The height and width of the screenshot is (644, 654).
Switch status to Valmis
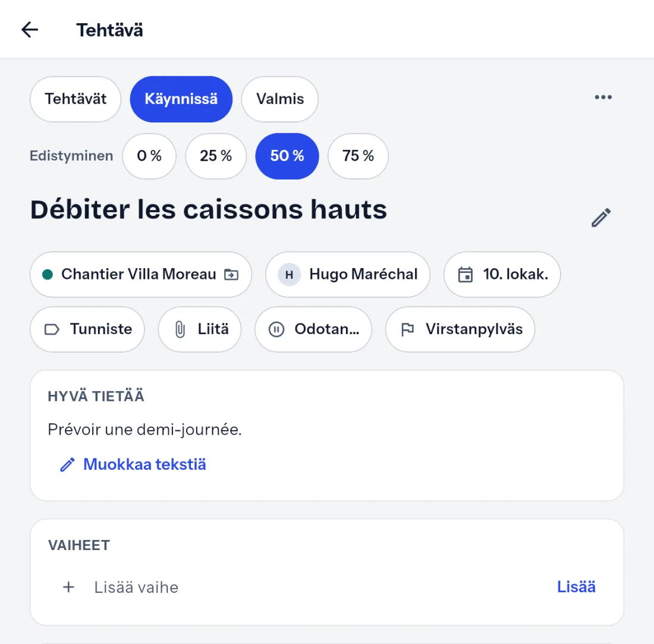click(x=280, y=99)
